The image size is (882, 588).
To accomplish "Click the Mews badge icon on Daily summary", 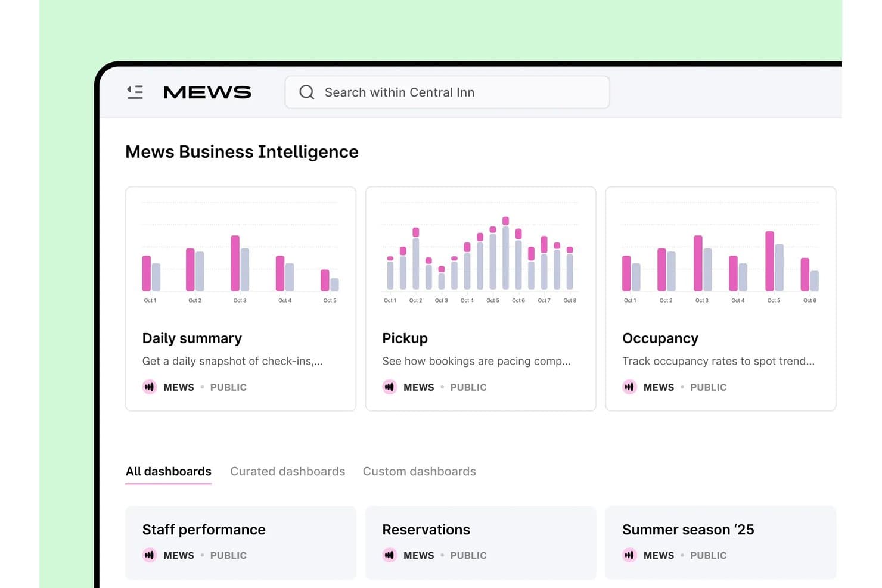I will (x=150, y=387).
